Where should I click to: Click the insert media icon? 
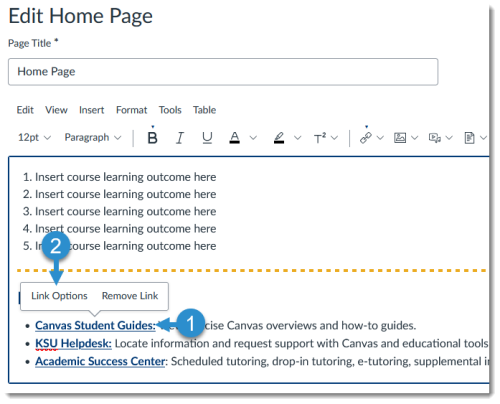pos(434,137)
